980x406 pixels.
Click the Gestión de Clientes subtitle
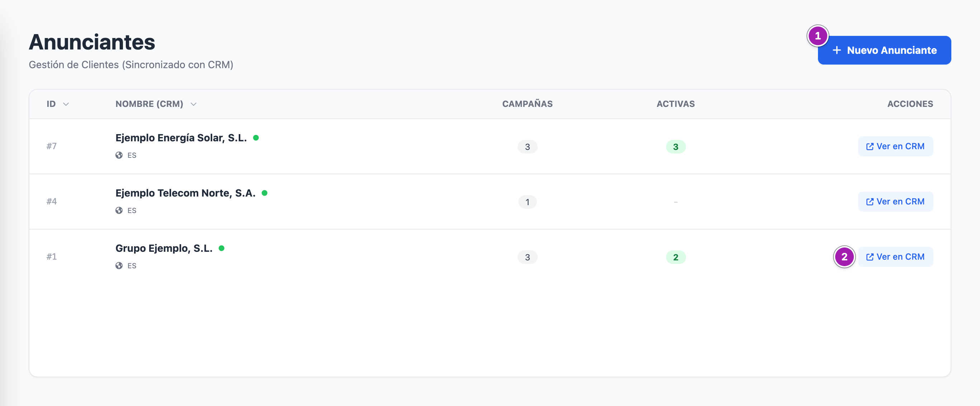pyautogui.click(x=131, y=65)
